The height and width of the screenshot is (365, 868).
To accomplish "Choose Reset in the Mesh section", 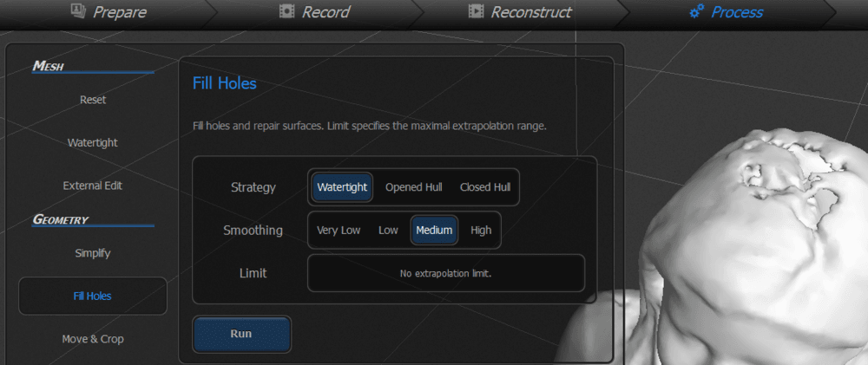I will coord(93,100).
